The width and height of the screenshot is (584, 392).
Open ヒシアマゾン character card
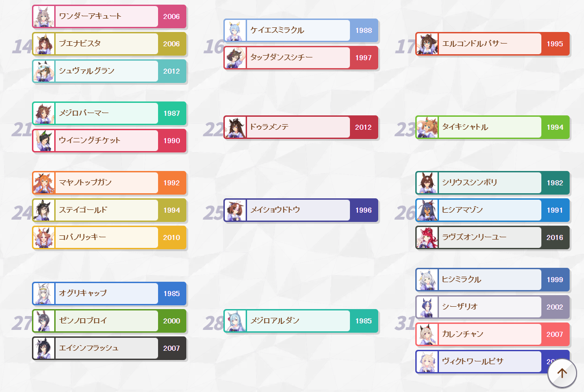click(x=492, y=210)
